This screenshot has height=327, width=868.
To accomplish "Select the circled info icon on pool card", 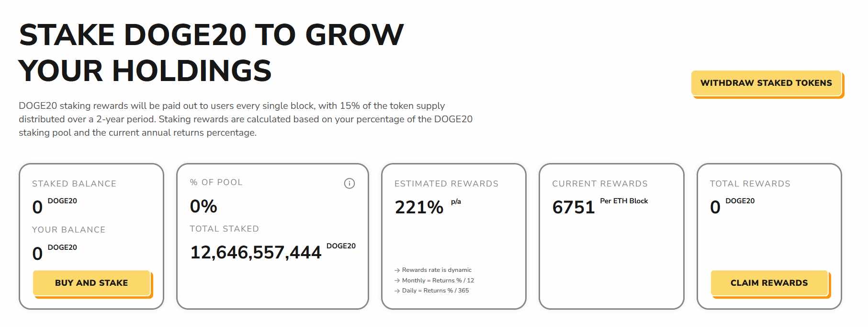I will (x=349, y=183).
